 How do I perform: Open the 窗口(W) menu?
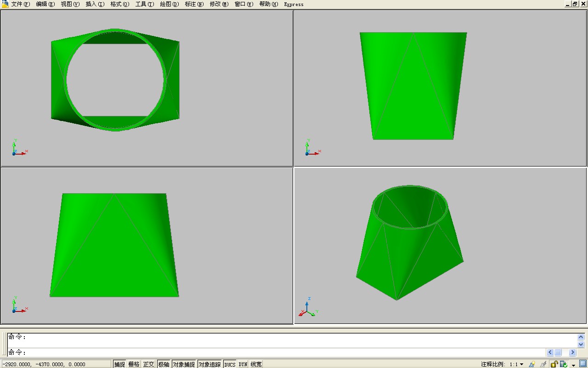243,4
